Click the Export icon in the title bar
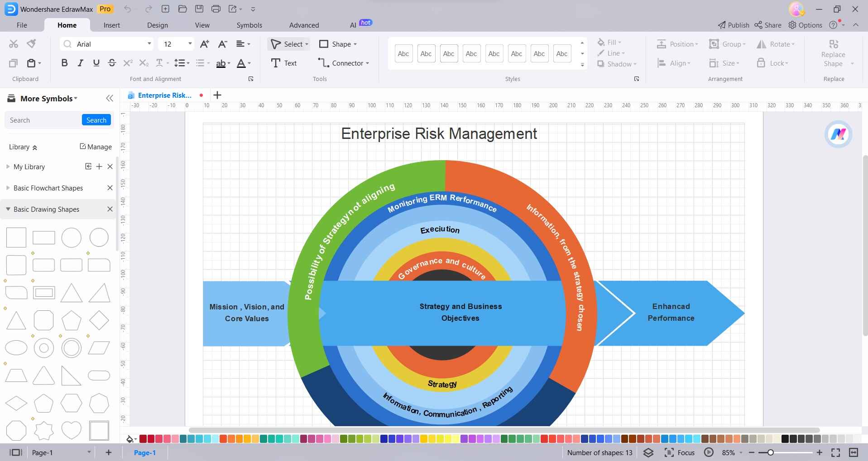The width and height of the screenshot is (868, 461). point(233,9)
